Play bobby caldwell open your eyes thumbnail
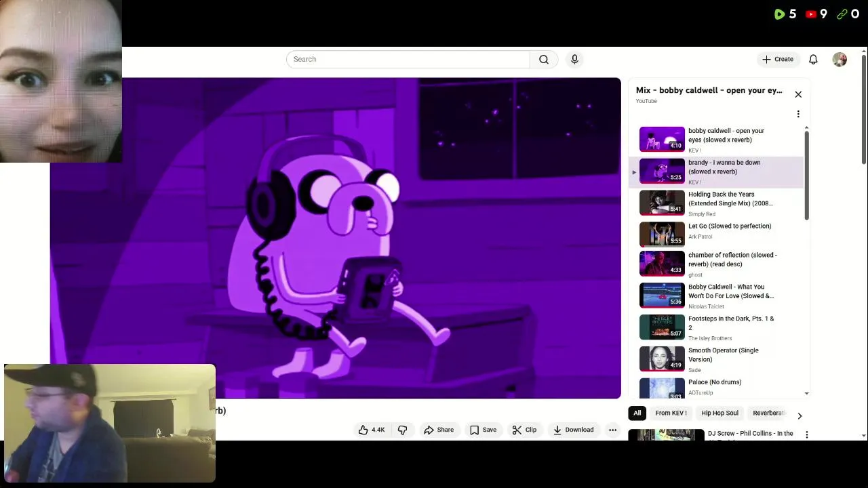Viewport: 868px width, 488px height. tap(662, 138)
